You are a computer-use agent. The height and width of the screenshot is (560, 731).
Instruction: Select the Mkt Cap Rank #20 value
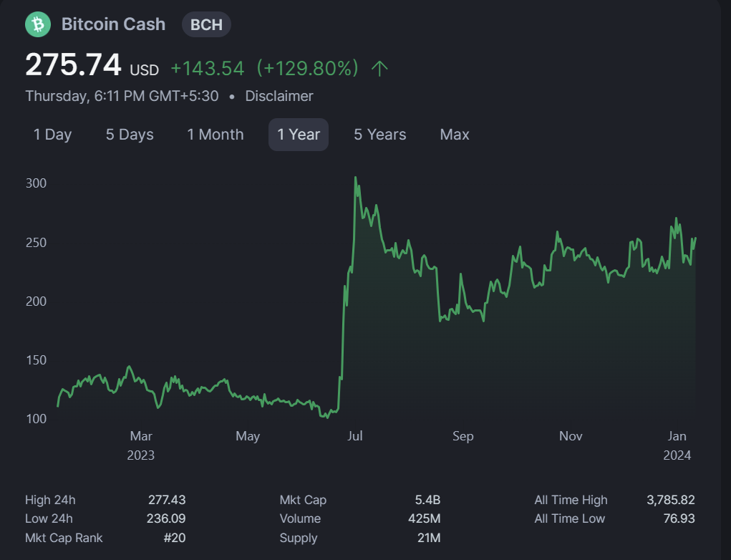click(x=174, y=537)
